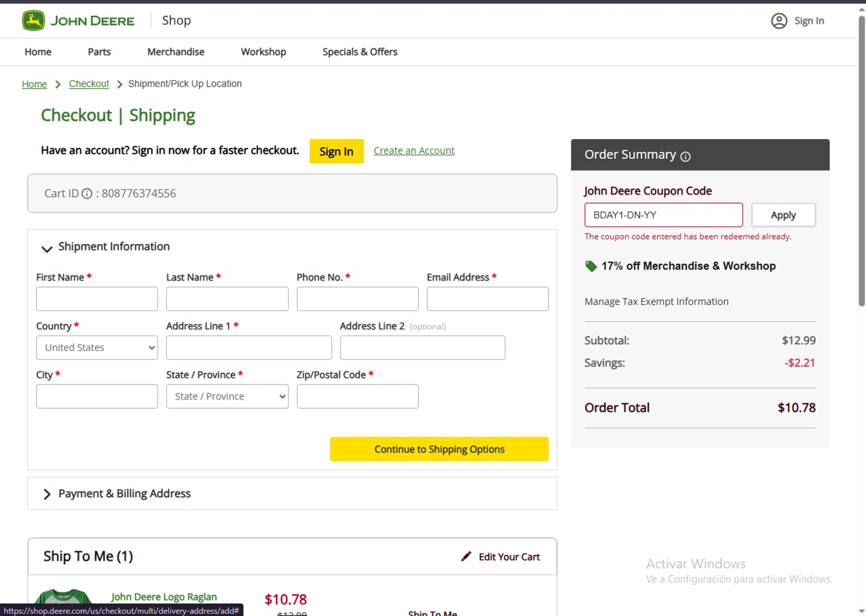The image size is (866, 616).
Task: Click the Shop label in the header
Action: [176, 20]
